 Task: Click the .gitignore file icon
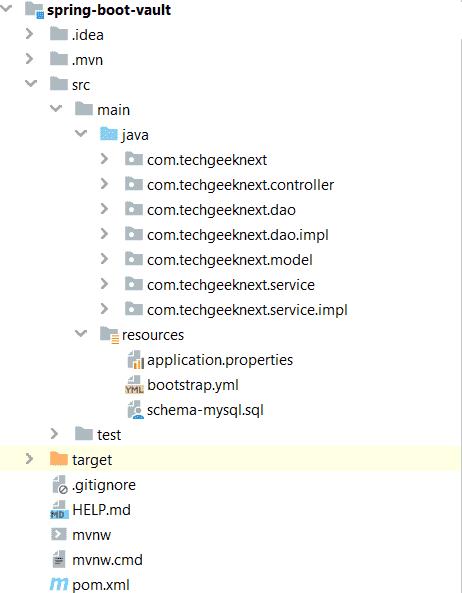(x=60, y=485)
